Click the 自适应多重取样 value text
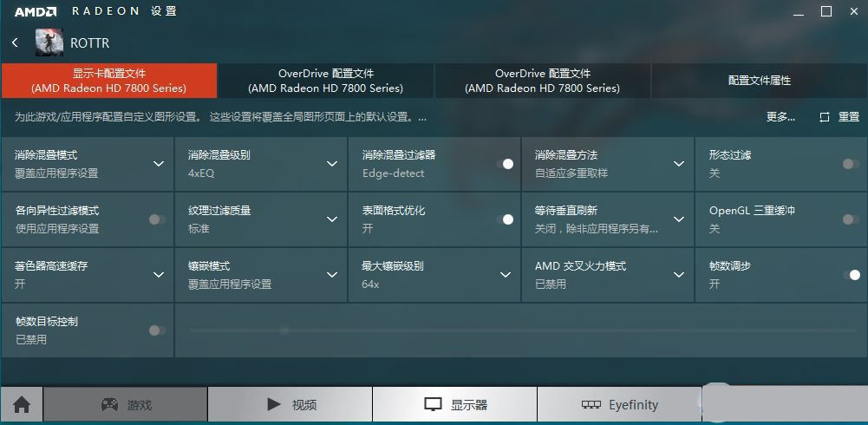 tap(571, 173)
